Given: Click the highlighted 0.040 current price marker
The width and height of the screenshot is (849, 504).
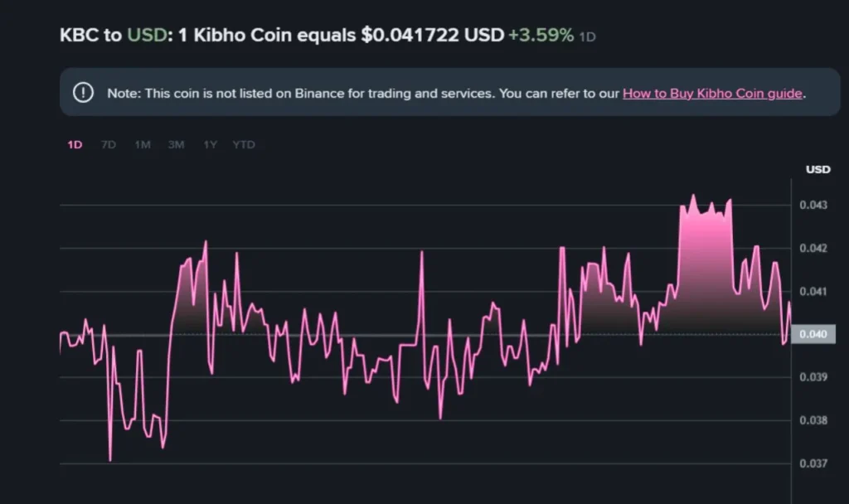Looking at the screenshot, I should pyautogui.click(x=813, y=334).
